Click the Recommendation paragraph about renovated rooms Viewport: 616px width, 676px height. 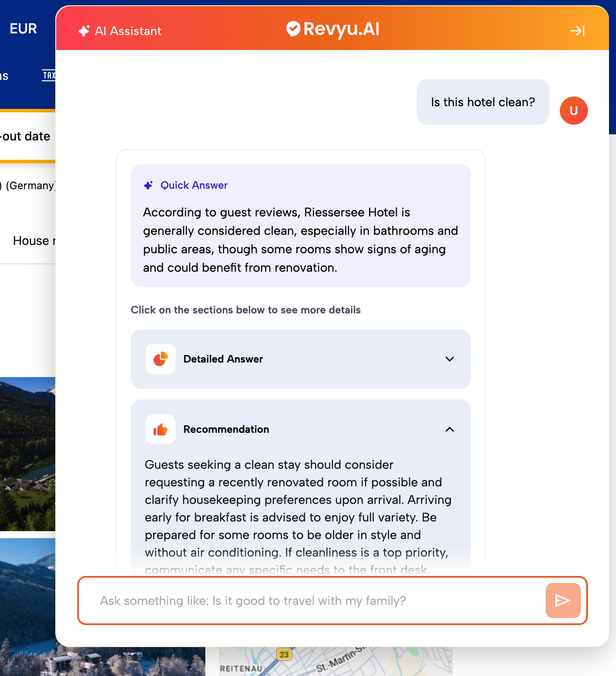298,517
